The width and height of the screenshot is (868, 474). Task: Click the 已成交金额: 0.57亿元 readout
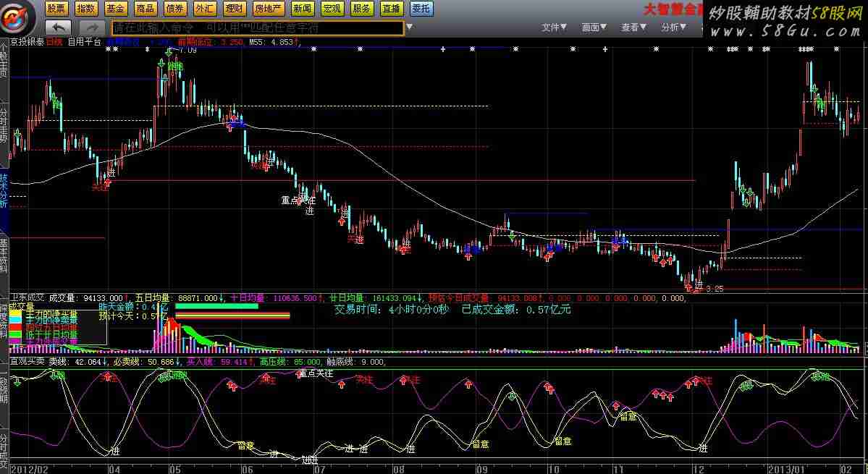(516, 310)
